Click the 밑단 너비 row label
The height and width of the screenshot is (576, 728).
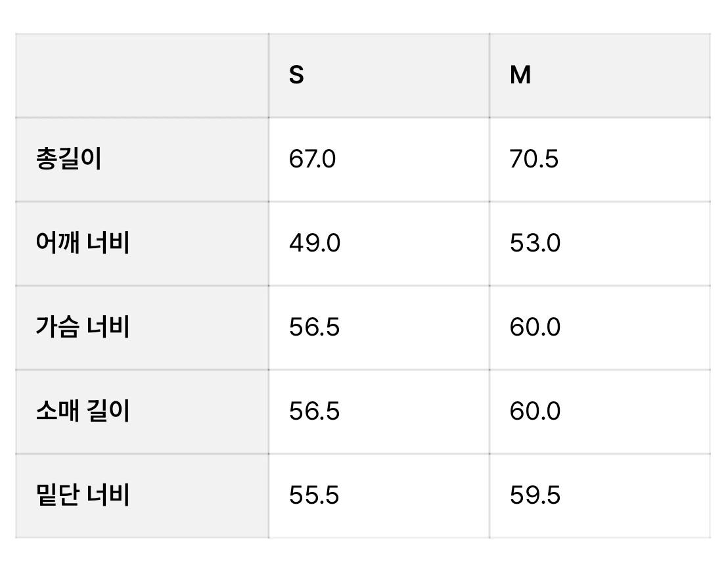tap(83, 495)
